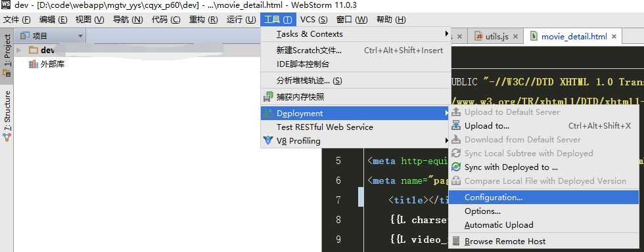644x252 pixels.
Task: Switch to the utils.js editor tab
Action: [496, 37]
